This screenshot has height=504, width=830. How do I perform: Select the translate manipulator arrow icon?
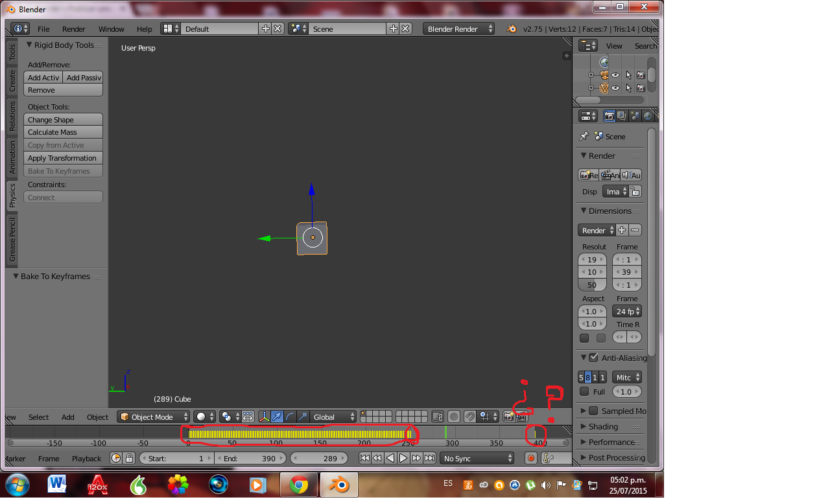277,417
